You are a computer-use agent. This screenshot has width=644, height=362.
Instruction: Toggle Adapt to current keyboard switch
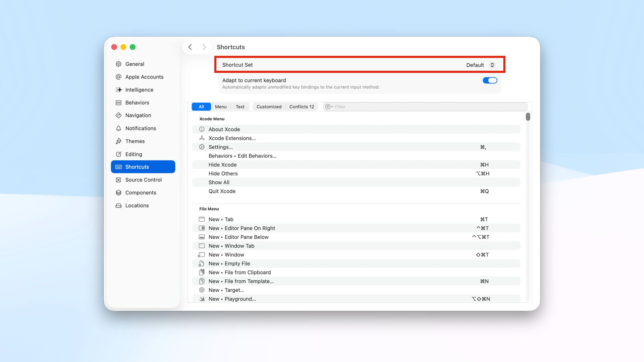[x=489, y=80]
